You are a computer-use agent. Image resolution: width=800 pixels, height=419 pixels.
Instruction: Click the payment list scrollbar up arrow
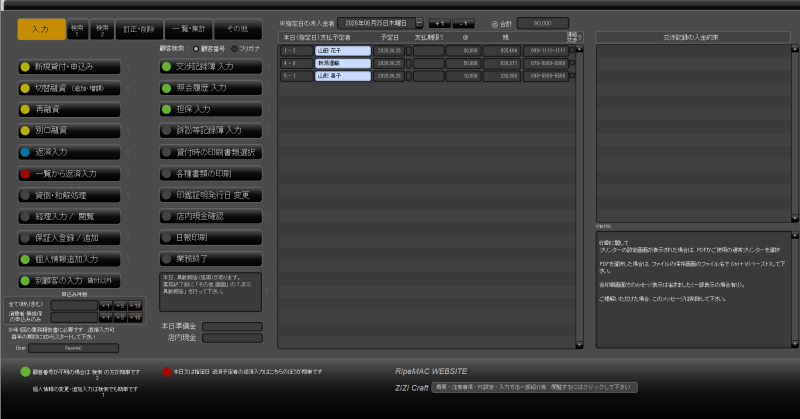click(x=579, y=48)
